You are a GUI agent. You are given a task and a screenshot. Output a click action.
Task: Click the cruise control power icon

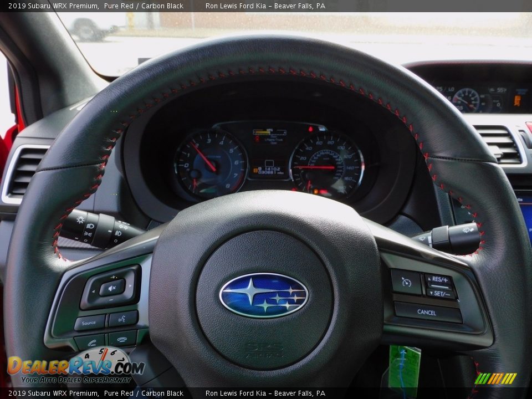coord(405,282)
